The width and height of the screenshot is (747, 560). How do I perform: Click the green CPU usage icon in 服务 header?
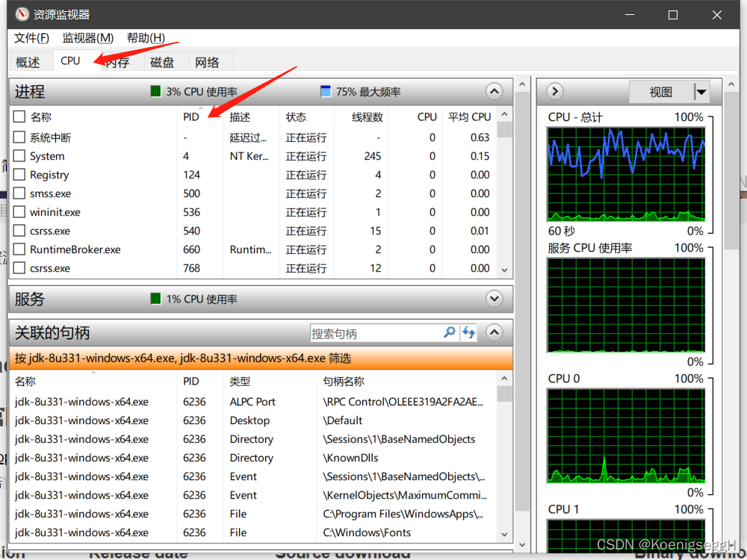click(155, 299)
